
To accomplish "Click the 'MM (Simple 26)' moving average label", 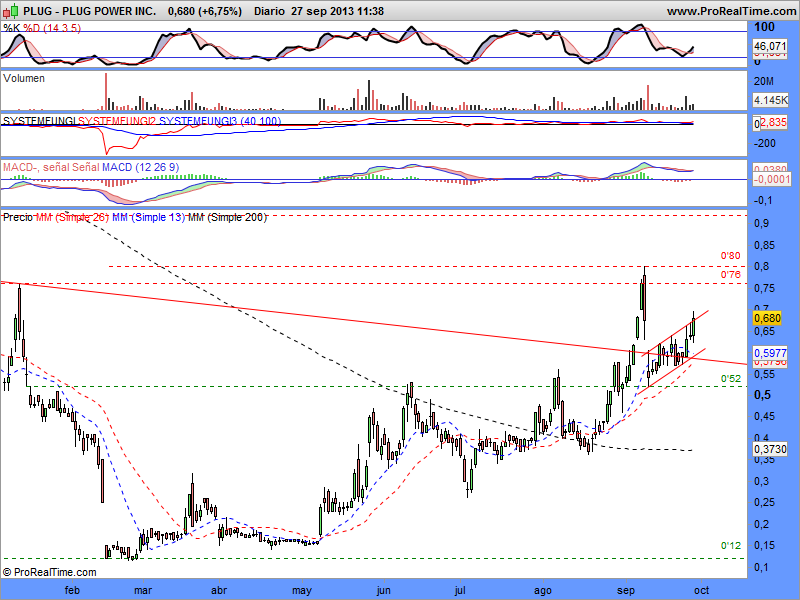I will pyautogui.click(x=72, y=217).
